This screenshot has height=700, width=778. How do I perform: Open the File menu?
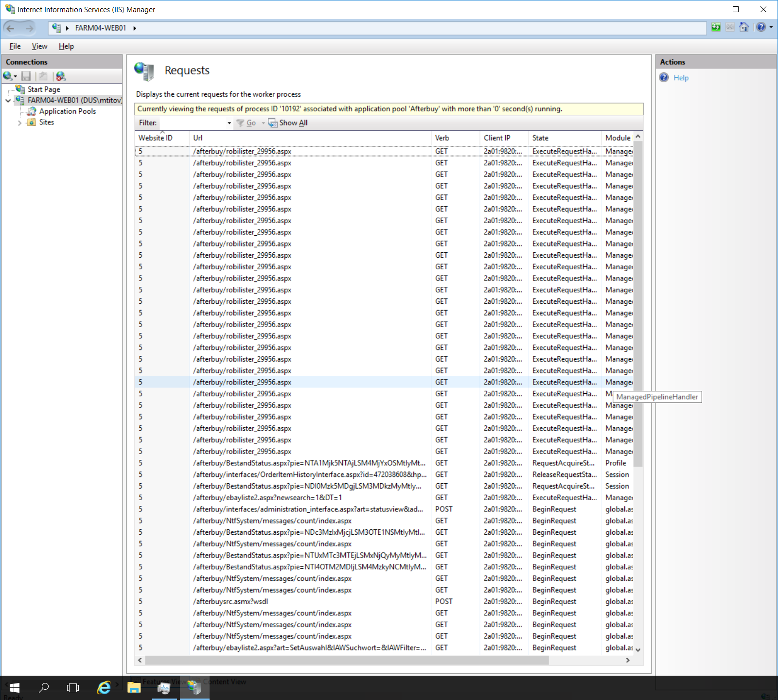15,46
